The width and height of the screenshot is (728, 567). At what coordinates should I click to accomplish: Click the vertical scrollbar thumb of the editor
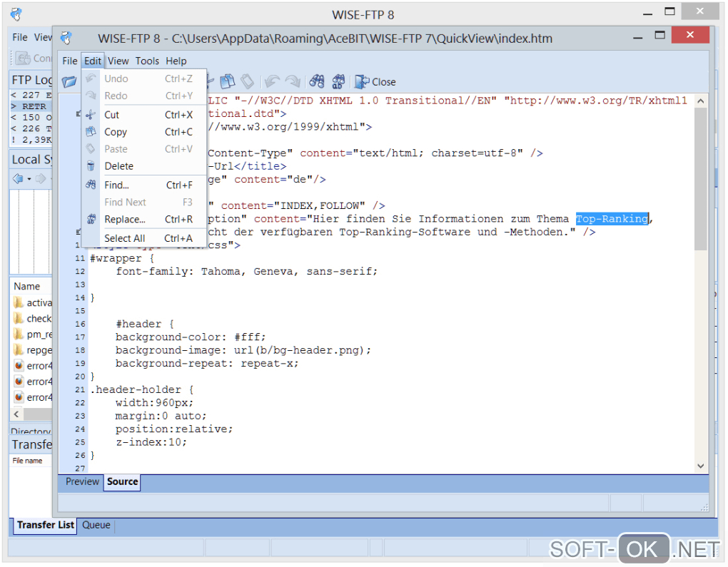(x=701, y=179)
